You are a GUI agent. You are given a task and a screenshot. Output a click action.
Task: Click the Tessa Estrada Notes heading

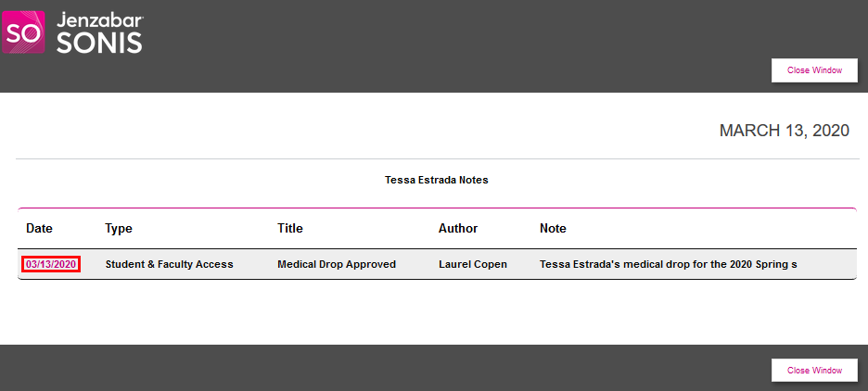(436, 180)
